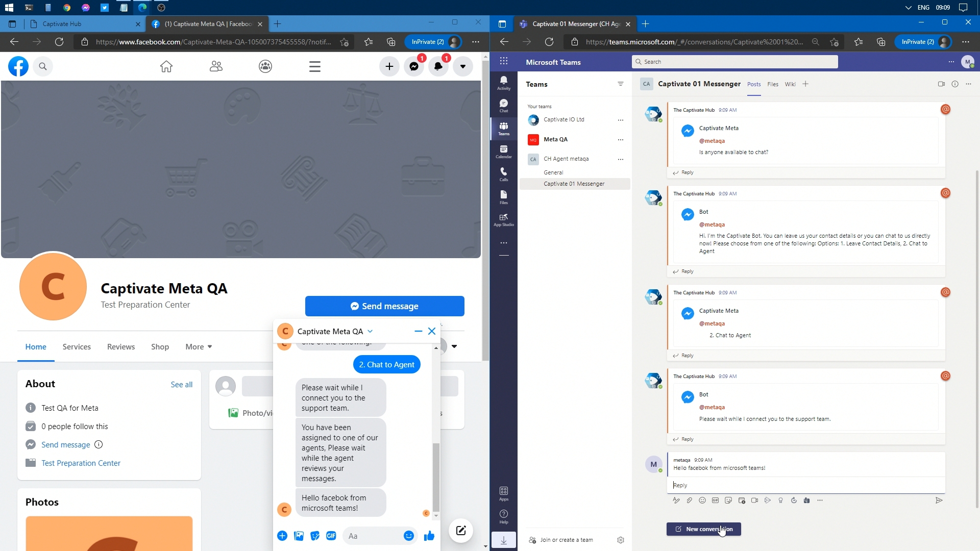Click the Teams Activity bell icon

[503, 83]
